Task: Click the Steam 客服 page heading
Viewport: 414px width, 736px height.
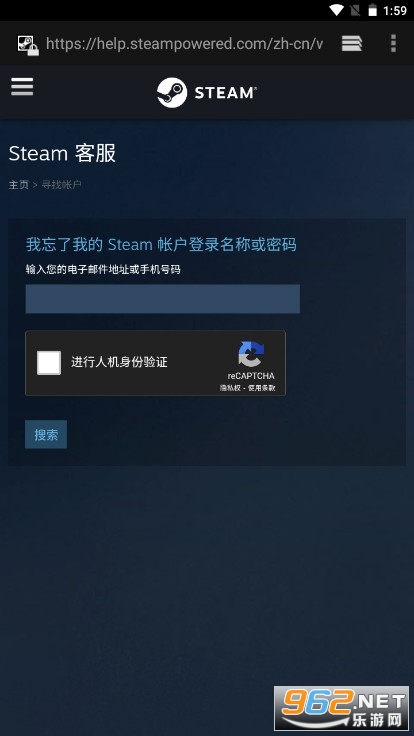Action: click(x=62, y=153)
